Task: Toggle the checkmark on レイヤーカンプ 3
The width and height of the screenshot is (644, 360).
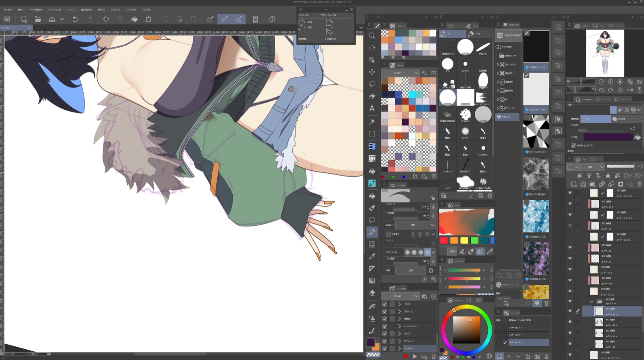Action: (x=505, y=342)
